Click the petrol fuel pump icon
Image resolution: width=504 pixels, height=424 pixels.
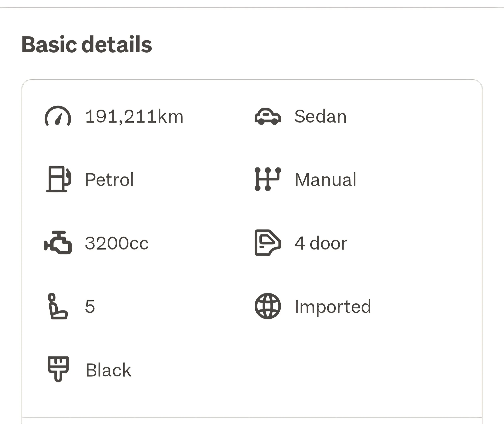pyautogui.click(x=58, y=179)
